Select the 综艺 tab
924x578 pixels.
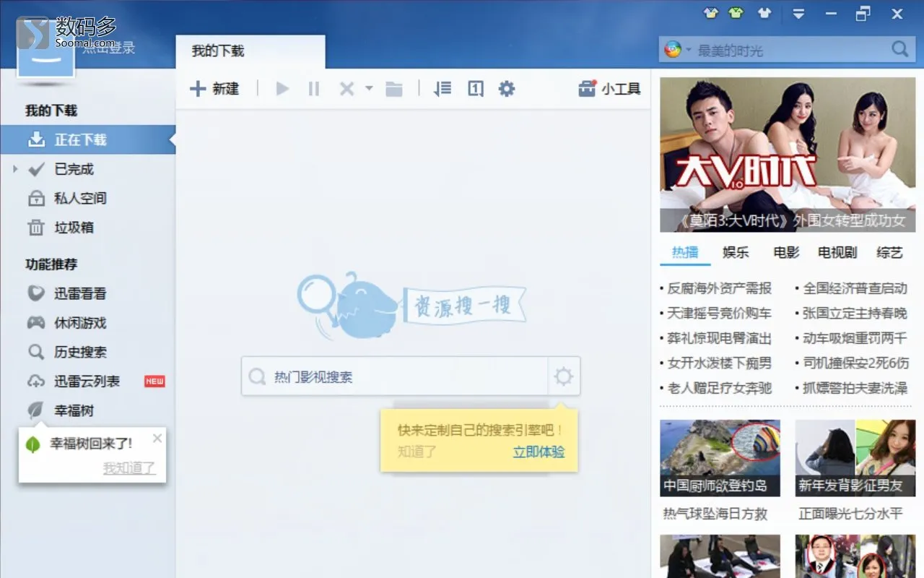pos(889,252)
